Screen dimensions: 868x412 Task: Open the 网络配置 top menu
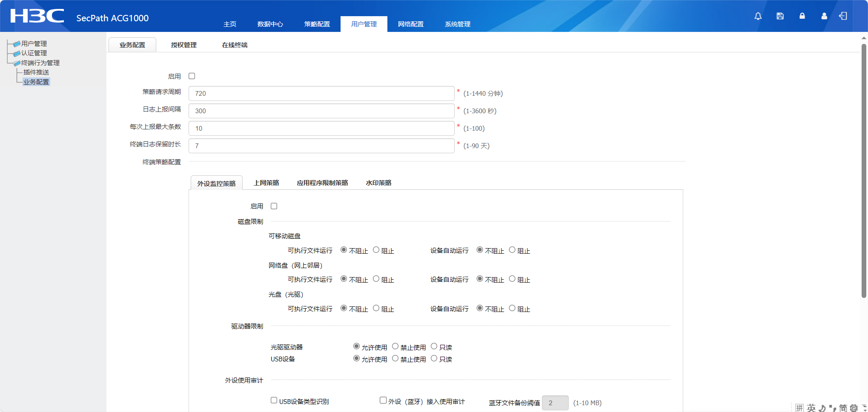[x=410, y=24]
